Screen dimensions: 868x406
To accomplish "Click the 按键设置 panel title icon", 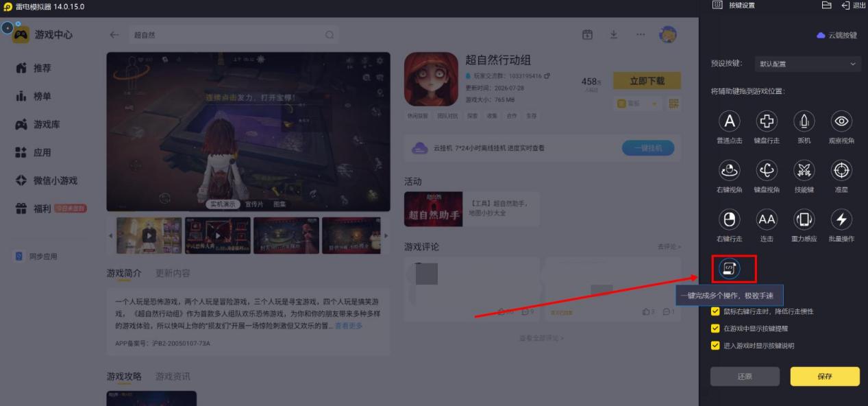I will 717,5.
